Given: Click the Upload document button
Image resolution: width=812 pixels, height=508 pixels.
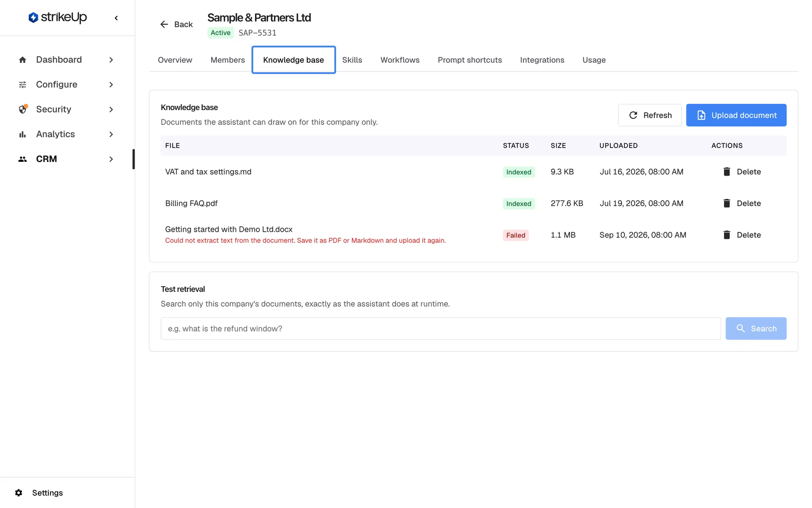Looking at the screenshot, I should click(736, 115).
